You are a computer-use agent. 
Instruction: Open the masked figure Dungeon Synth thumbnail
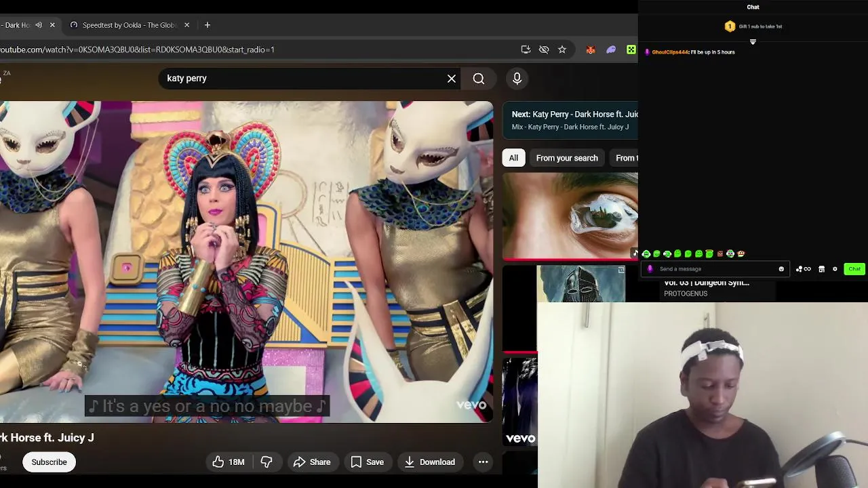581,284
